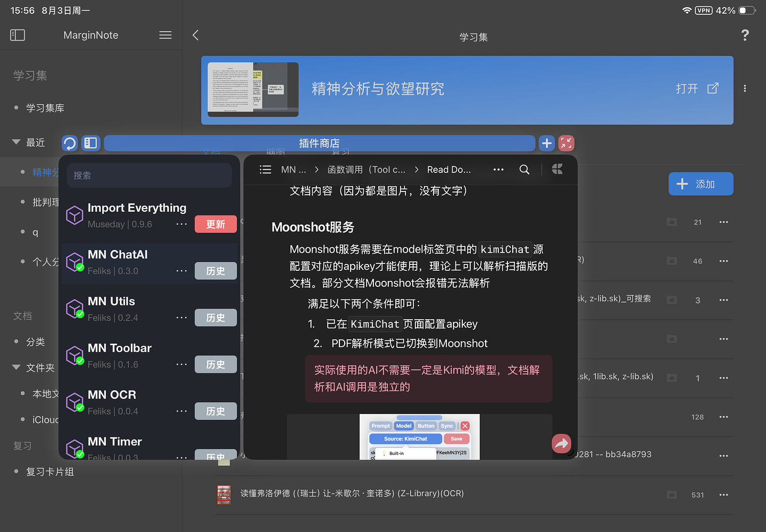Open help via the question mark icon
Viewport: 766px width, 532px height.
[745, 35]
